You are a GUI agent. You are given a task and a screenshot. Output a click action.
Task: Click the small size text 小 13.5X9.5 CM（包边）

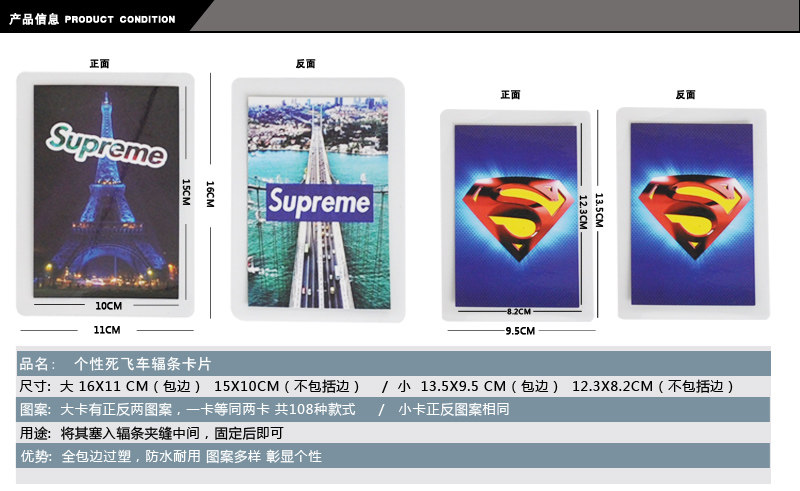click(x=479, y=386)
